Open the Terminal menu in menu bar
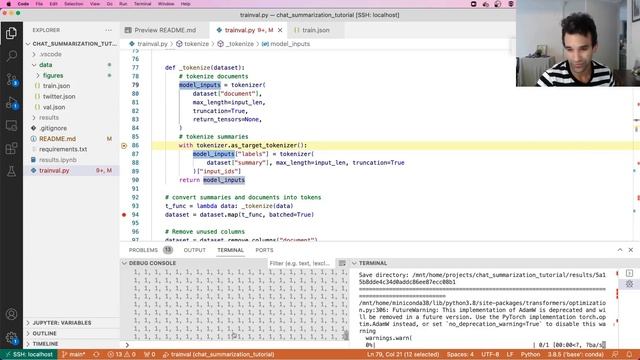 [142, 4]
